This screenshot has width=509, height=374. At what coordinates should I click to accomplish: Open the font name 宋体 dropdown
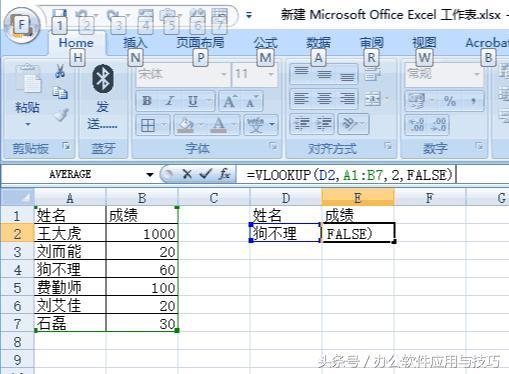(224, 74)
